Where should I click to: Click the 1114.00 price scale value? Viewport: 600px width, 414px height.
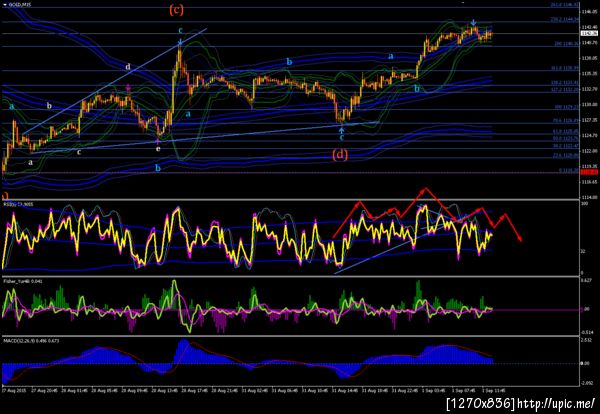coord(589,197)
